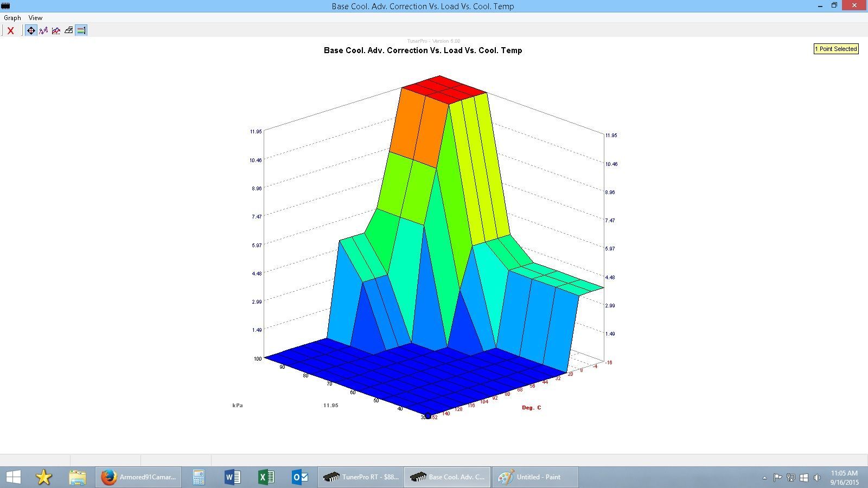Click the red X toolbar icon

tap(10, 30)
